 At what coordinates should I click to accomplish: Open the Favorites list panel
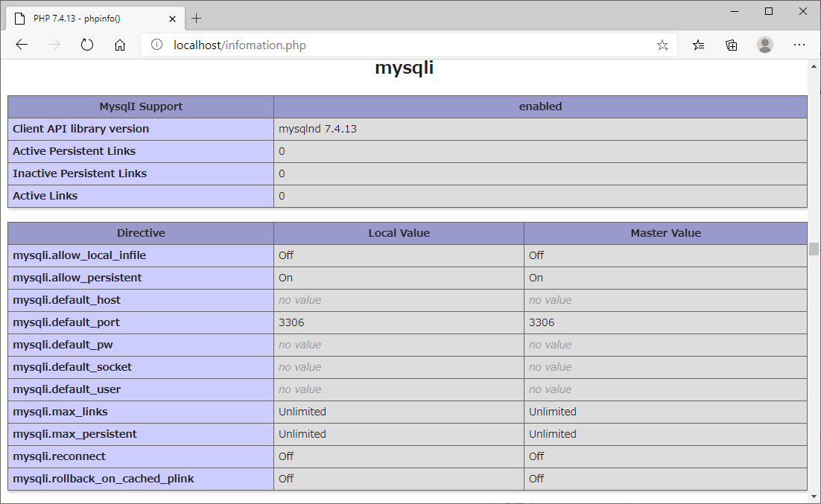[x=698, y=45]
